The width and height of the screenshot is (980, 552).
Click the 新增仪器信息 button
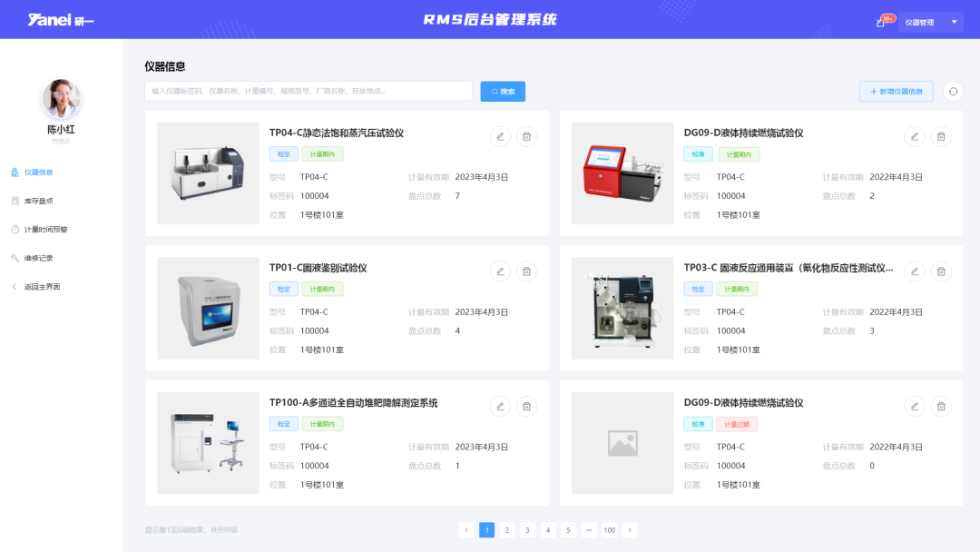[895, 91]
